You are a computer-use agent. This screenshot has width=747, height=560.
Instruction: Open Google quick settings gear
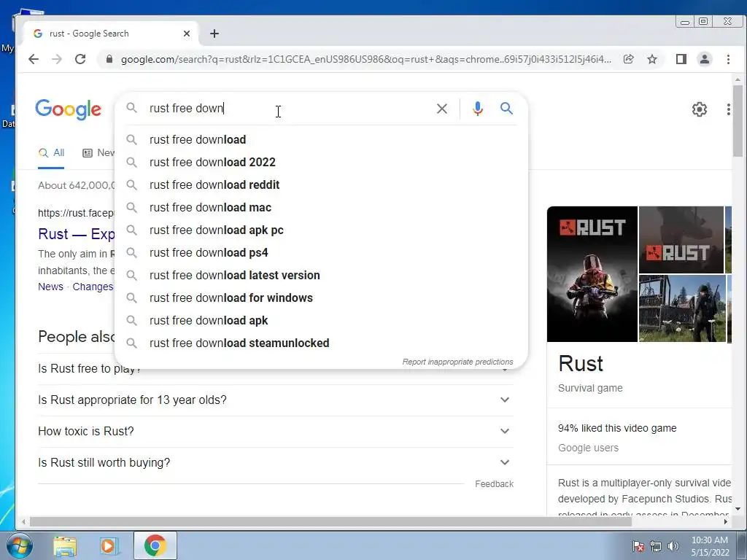(x=699, y=109)
